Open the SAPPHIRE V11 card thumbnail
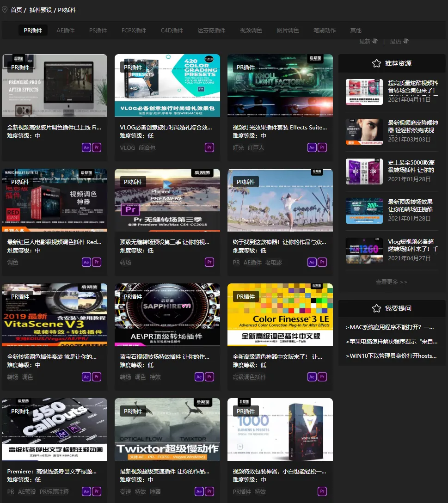 coord(167,315)
